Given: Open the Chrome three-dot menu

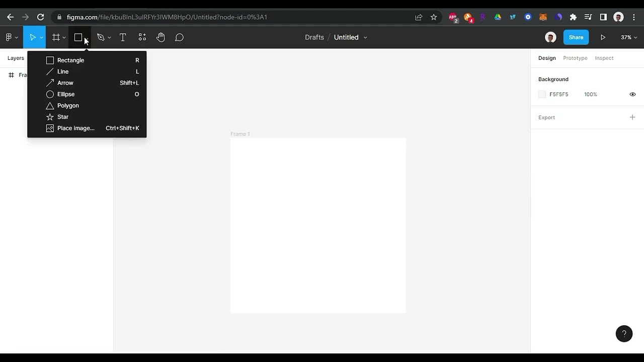Looking at the screenshot, I should [633, 17].
